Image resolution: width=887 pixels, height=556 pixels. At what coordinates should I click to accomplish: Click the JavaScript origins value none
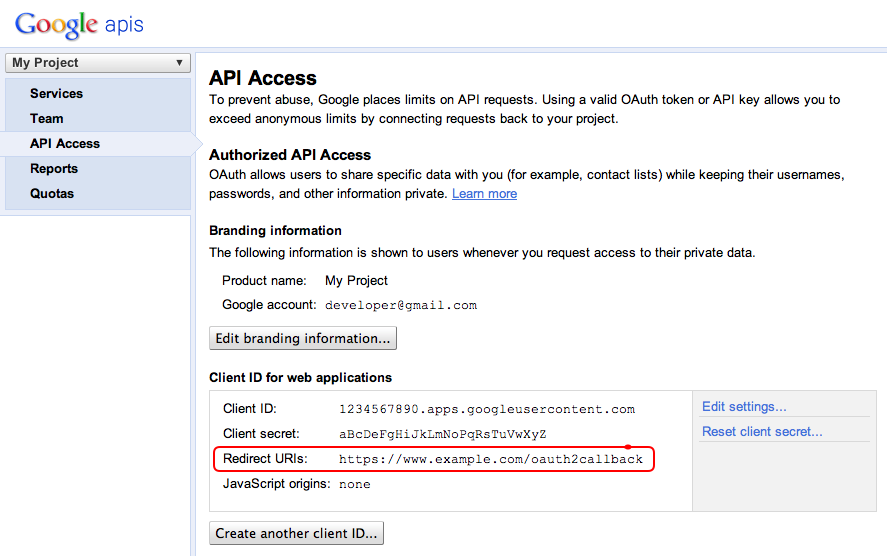point(355,484)
